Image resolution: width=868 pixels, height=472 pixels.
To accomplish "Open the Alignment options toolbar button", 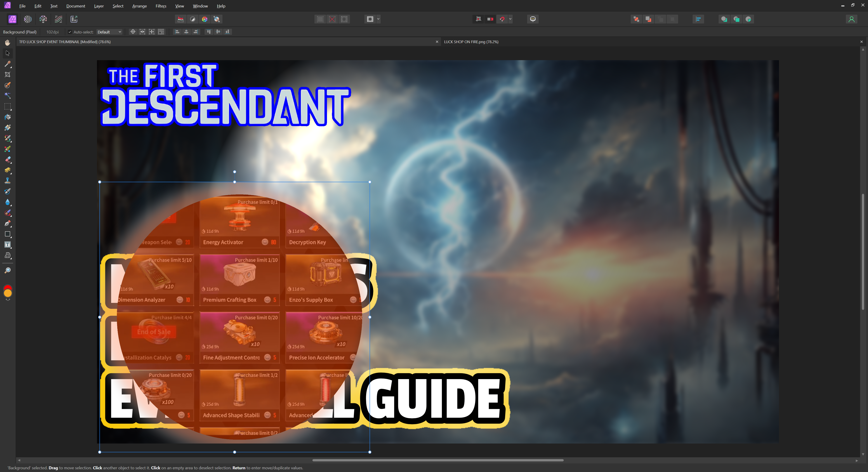I will [698, 19].
